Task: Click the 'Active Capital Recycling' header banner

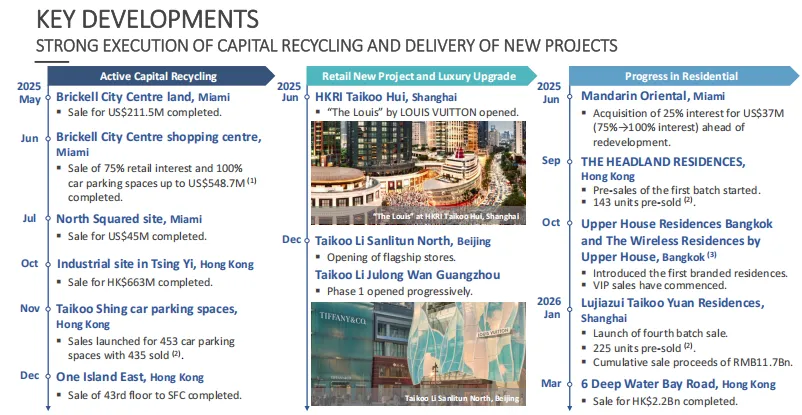Action: point(161,76)
